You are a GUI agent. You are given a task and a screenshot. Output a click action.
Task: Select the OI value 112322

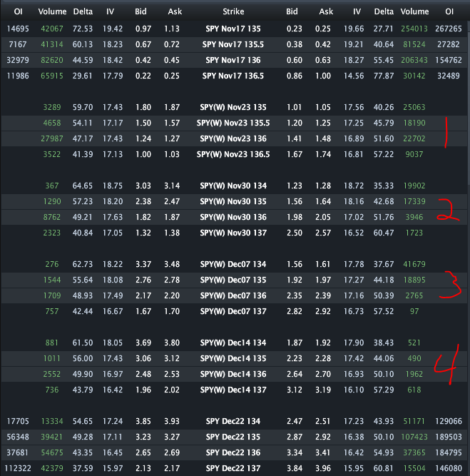(x=18, y=468)
